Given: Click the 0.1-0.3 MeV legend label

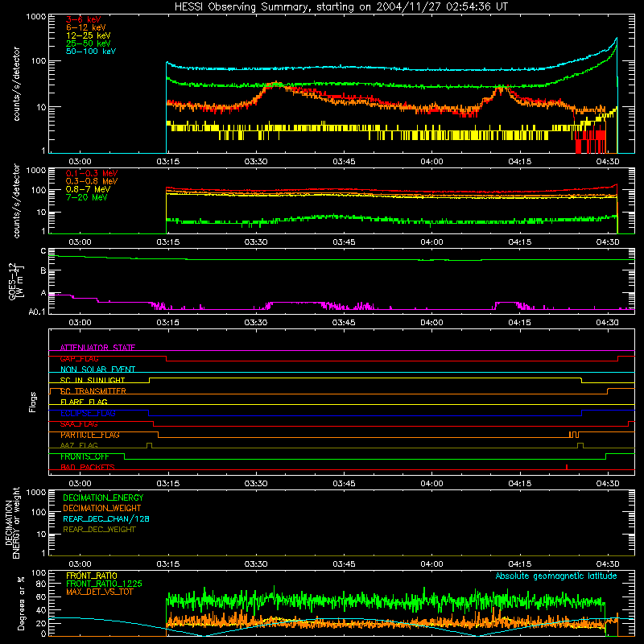Looking at the screenshot, I should click(x=92, y=173).
